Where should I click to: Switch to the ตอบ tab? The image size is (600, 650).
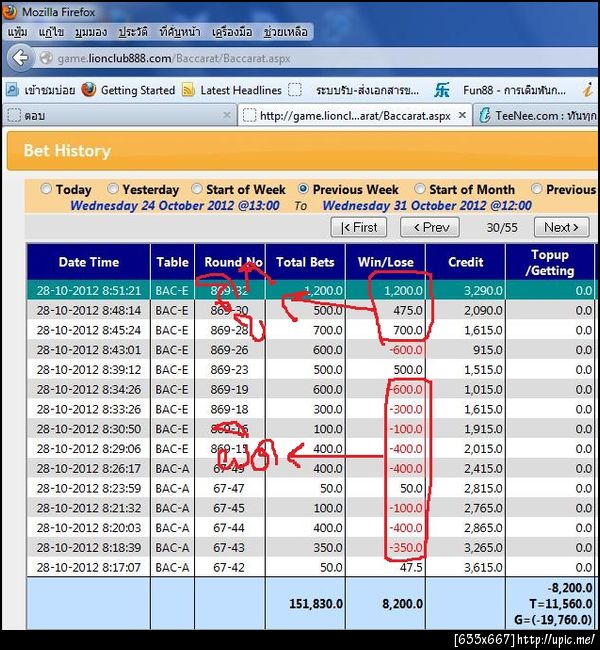[120, 115]
